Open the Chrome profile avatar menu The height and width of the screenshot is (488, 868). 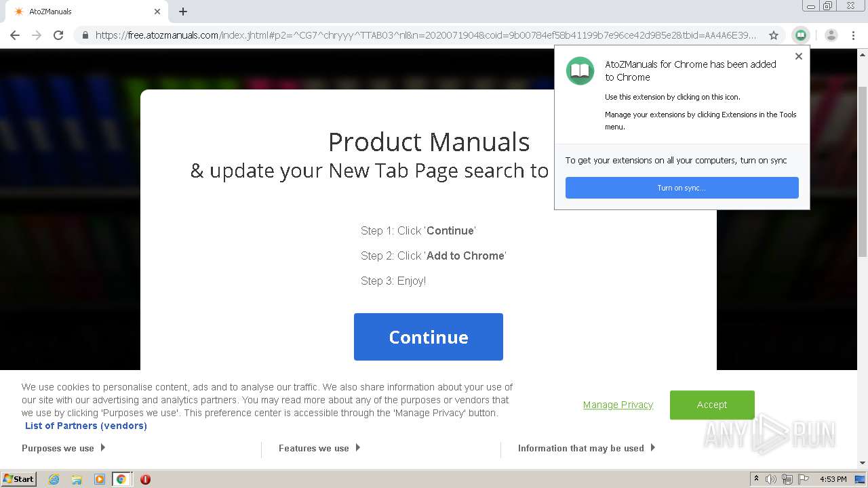pyautogui.click(x=831, y=35)
